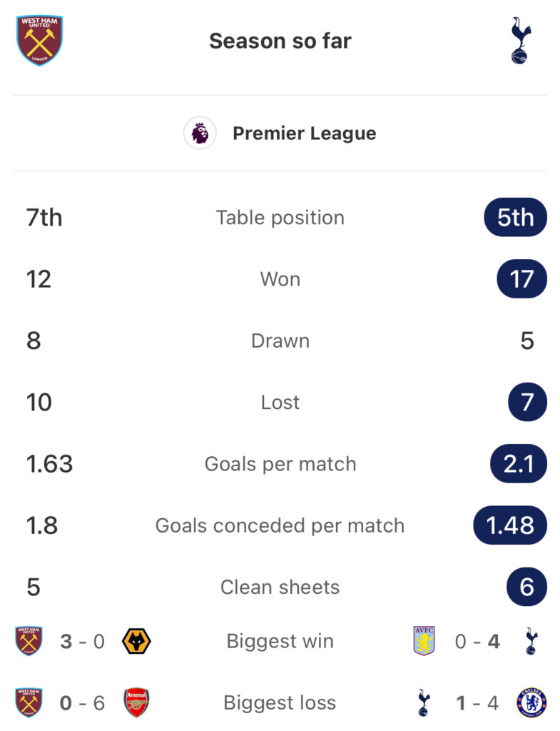Tap West Ham crest beside 0 - 6 score
Screen dimensions: 560x731
pyautogui.click(x=29, y=702)
